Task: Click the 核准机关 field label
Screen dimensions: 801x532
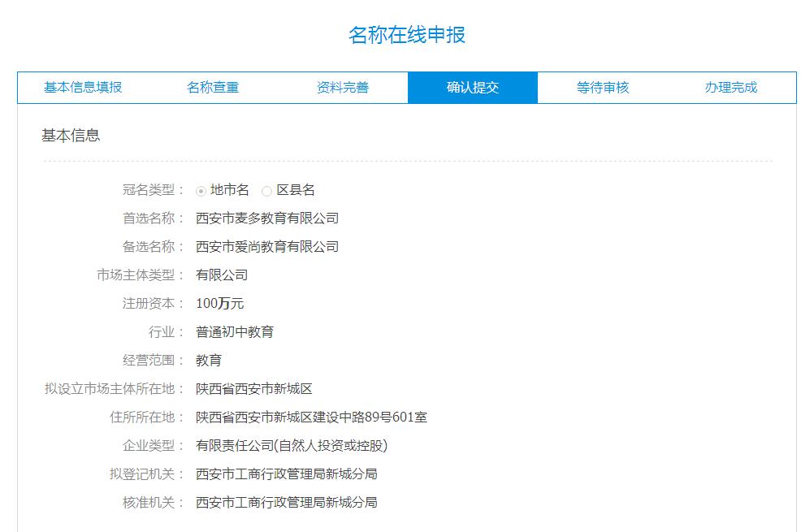Action: point(152,503)
